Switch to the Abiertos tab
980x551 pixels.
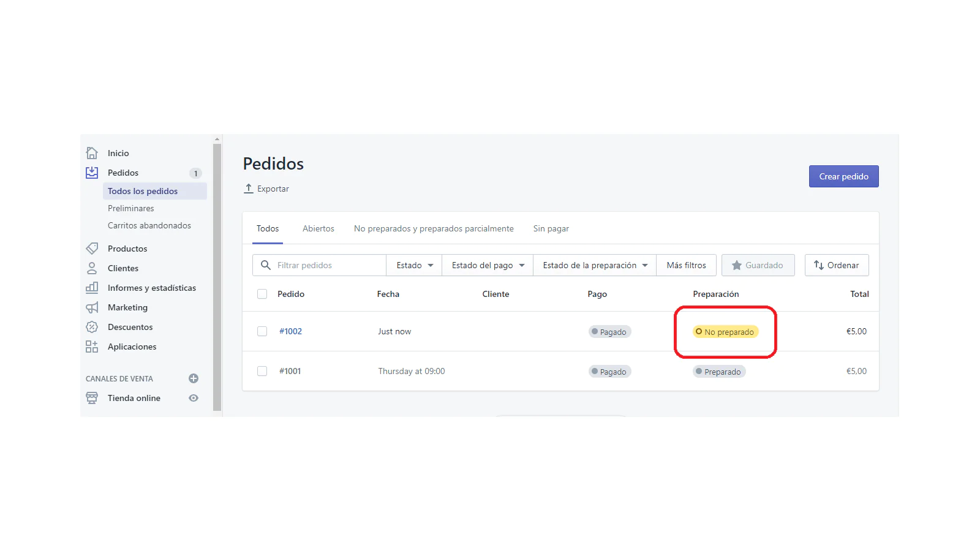point(318,228)
